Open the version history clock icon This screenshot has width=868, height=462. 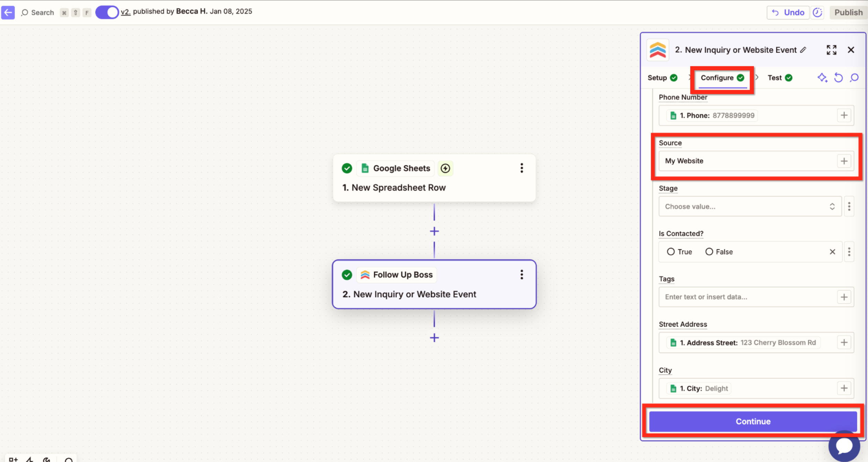pos(817,12)
